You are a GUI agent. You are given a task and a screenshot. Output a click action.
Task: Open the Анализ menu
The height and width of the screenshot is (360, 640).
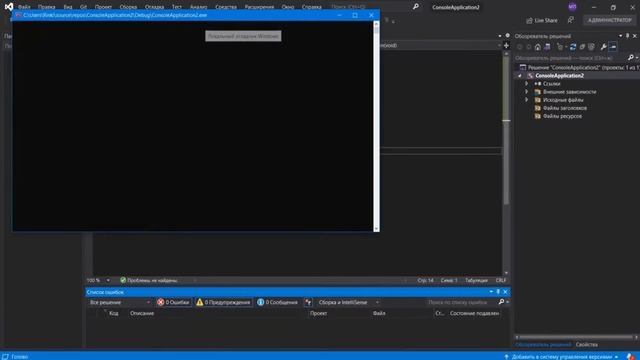[198, 7]
